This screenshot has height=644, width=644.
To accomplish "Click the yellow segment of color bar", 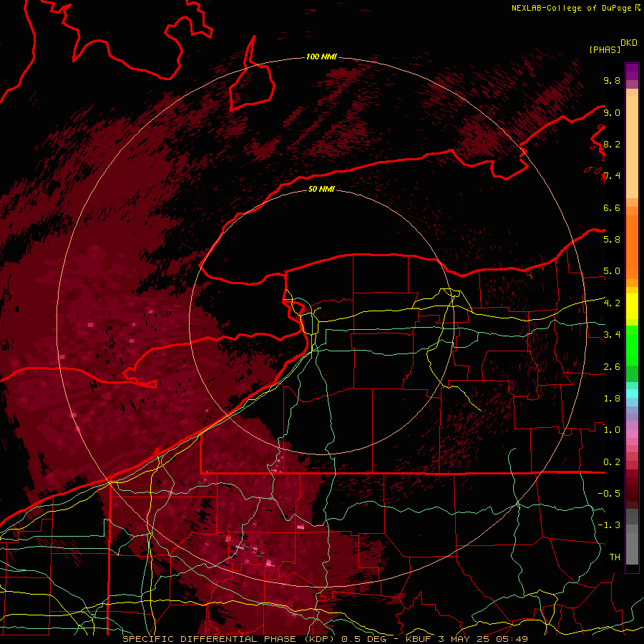I will (x=632, y=306).
